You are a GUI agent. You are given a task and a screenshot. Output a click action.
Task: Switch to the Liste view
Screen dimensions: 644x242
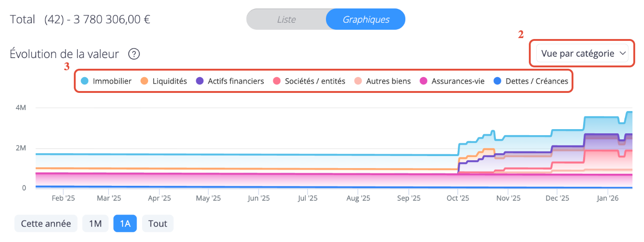click(x=286, y=20)
